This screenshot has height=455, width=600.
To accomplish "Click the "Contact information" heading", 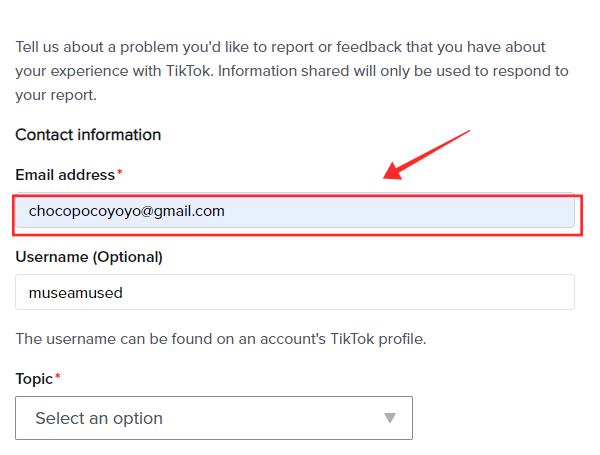I will point(88,135).
